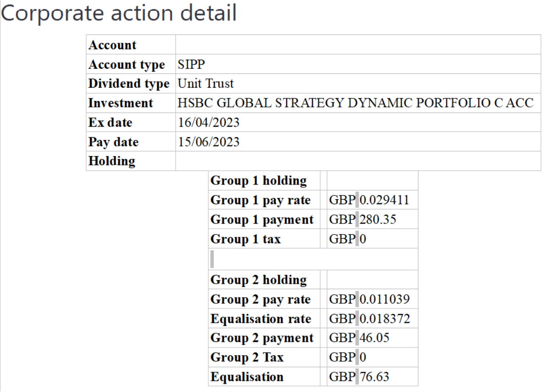
Task: Click the 'Group 1 holding' label
Action: pos(258,181)
